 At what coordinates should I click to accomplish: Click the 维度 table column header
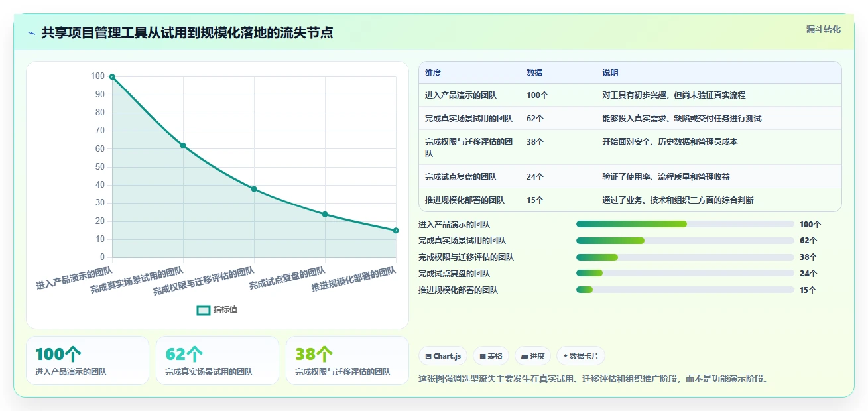click(433, 73)
